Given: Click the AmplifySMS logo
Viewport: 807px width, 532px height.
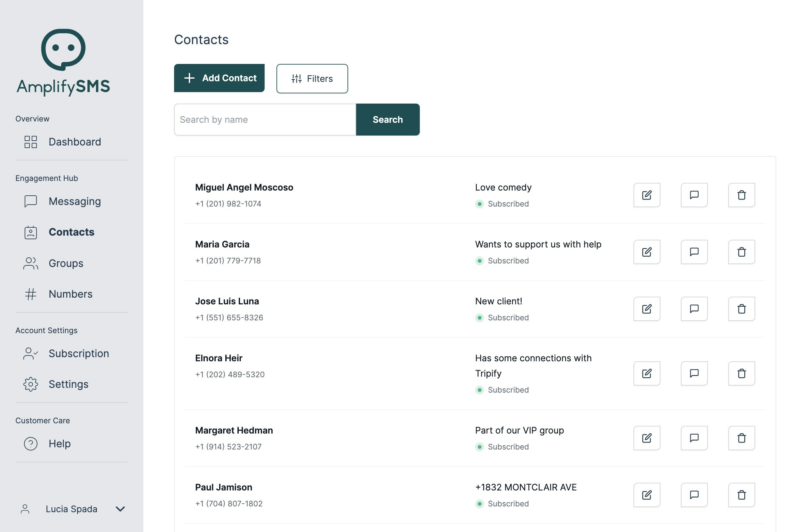Looking at the screenshot, I should pos(63,62).
